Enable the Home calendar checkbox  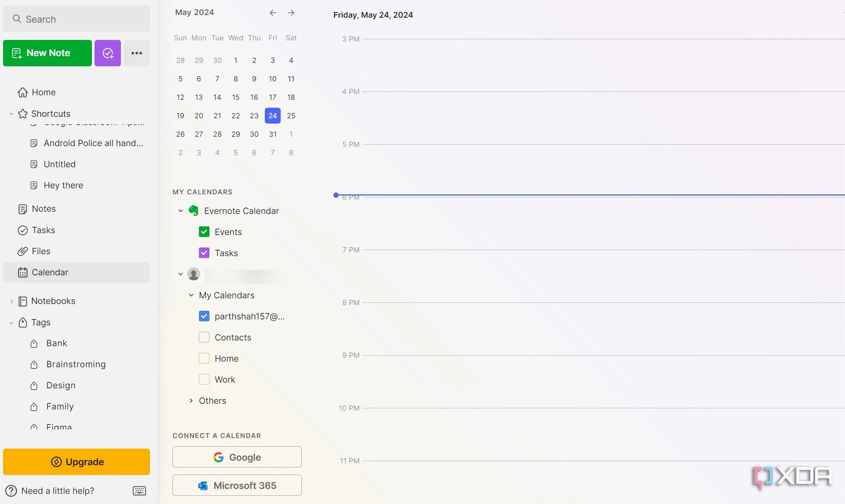[204, 358]
